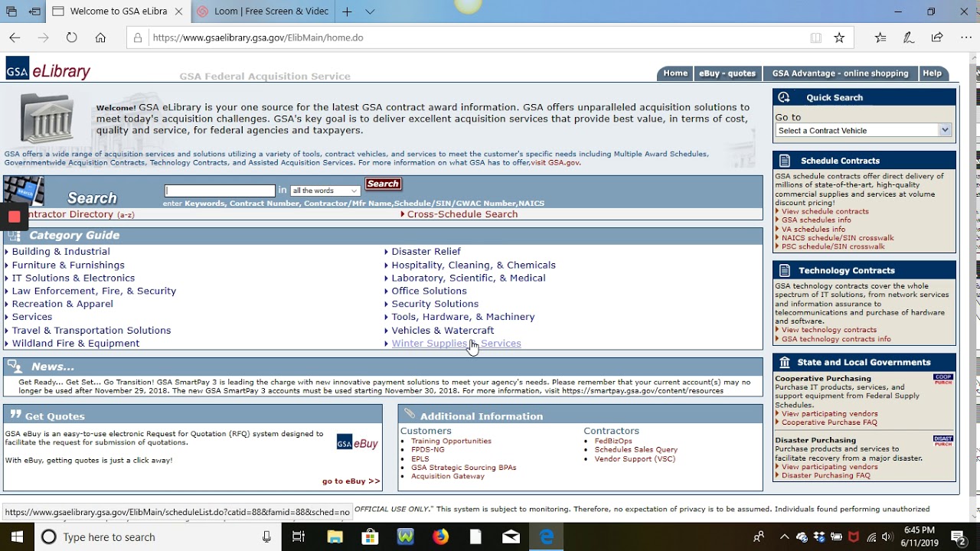Click 'go to eBuy >>' link
Viewport: 980px width, 551px height.
click(x=351, y=481)
